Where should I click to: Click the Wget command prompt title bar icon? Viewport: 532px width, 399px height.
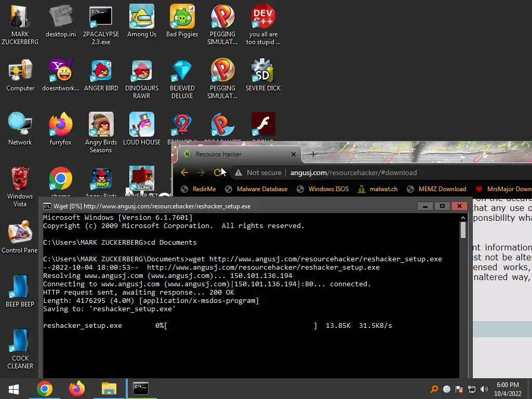coord(47,206)
